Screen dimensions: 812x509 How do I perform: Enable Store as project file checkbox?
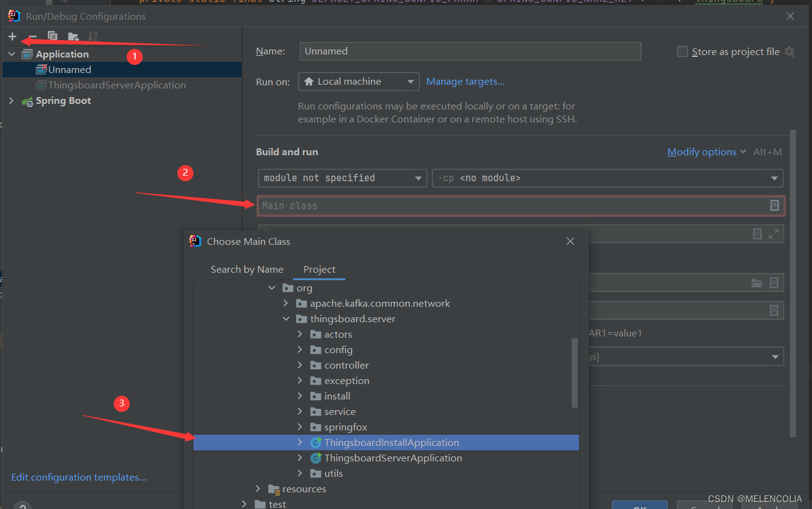tap(682, 52)
